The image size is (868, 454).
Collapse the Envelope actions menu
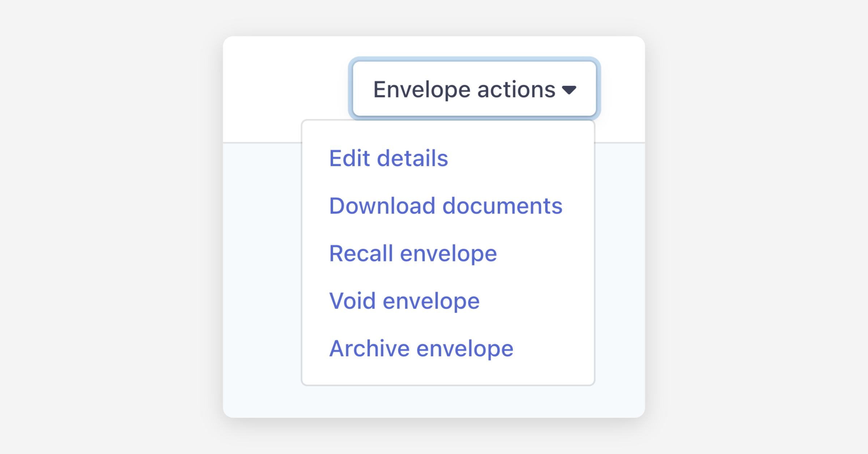point(474,89)
